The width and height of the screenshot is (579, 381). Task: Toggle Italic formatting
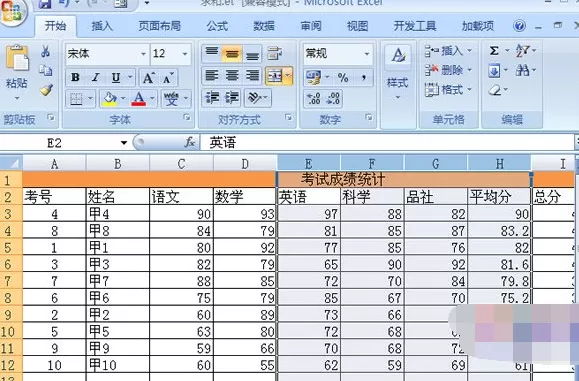95,77
